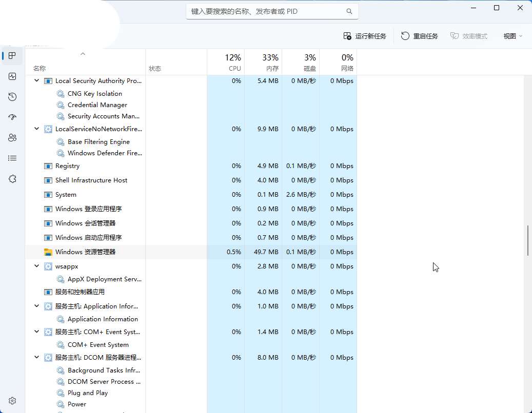Open the App history sidebar icon

click(12, 97)
